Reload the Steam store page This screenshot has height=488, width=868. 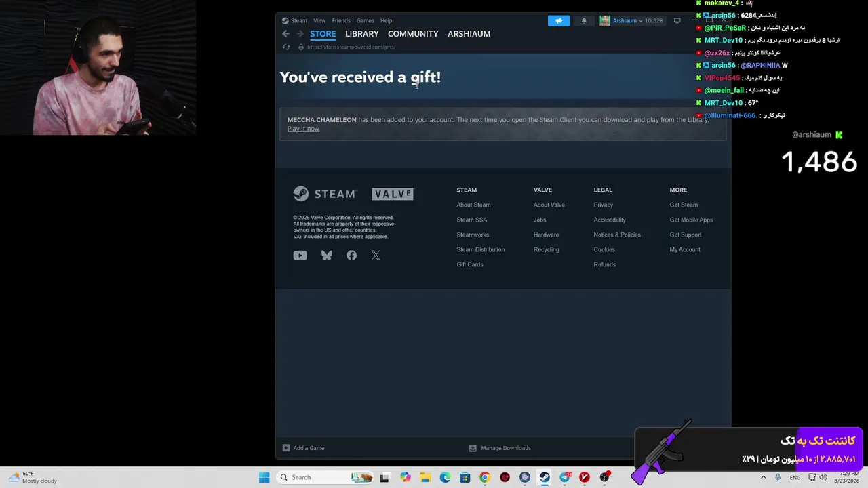[286, 47]
